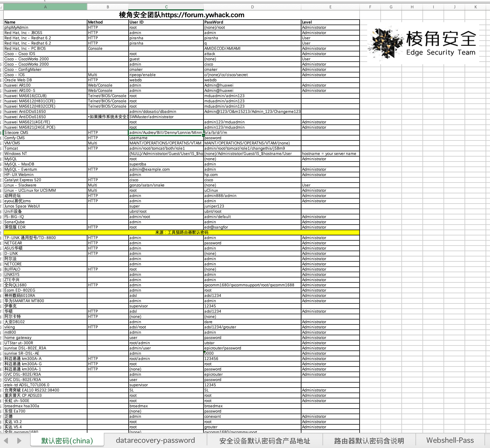Viewport: 490px width, 448px height.
Task: Select the 'Name' header cell
Action: pos(45,22)
